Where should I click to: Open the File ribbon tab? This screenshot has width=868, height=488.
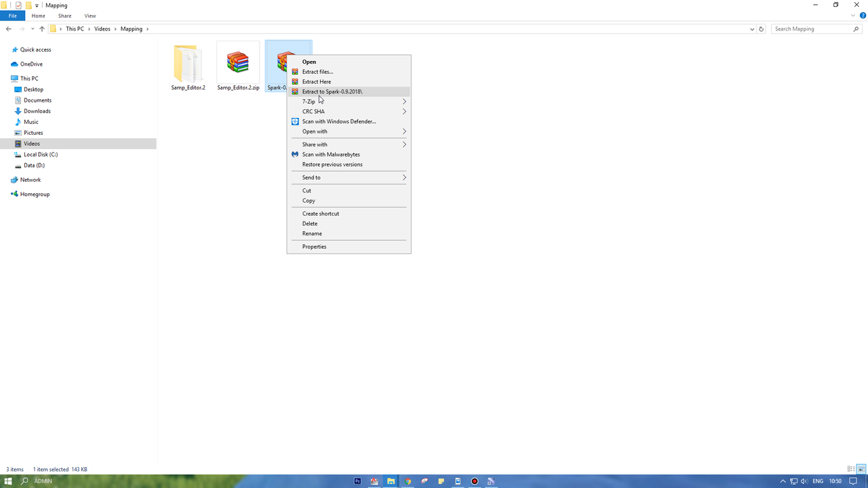coord(12,16)
